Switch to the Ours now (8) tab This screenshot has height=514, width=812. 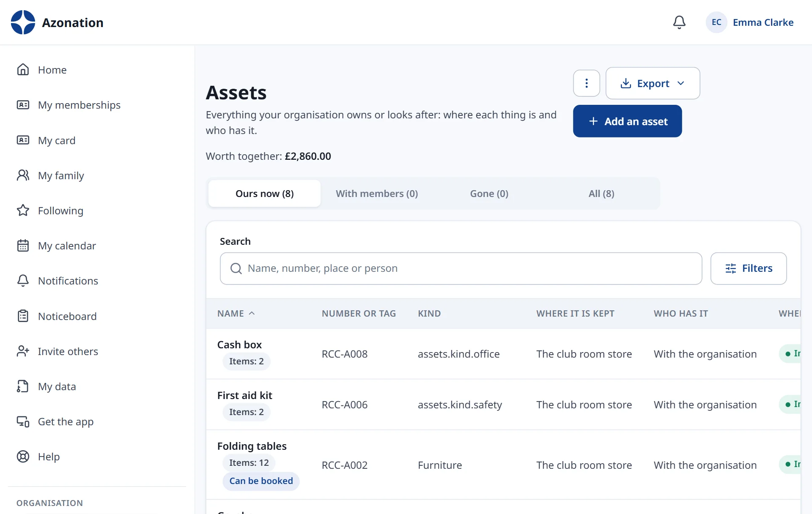pos(264,194)
